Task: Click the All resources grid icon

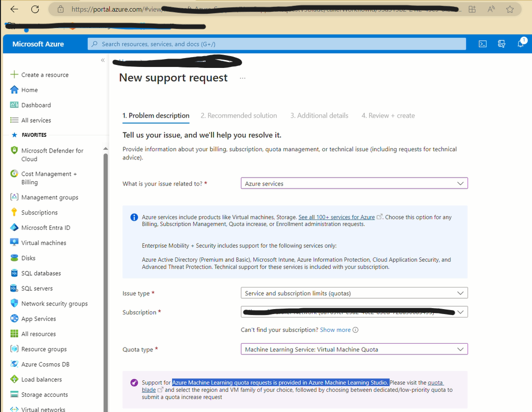Action: [x=14, y=334]
